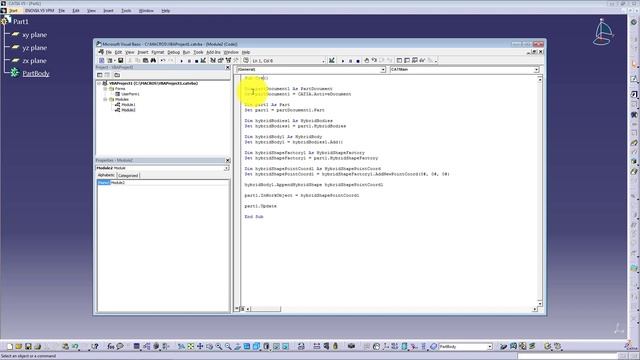Image resolution: width=640 pixels, height=360 pixels.
Task: Toggle Design Mode icon in debug toolbar
Action: pos(331,60)
